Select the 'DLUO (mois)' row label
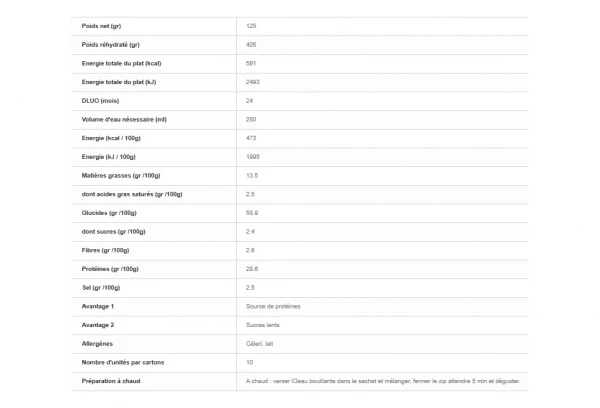 pos(101,100)
